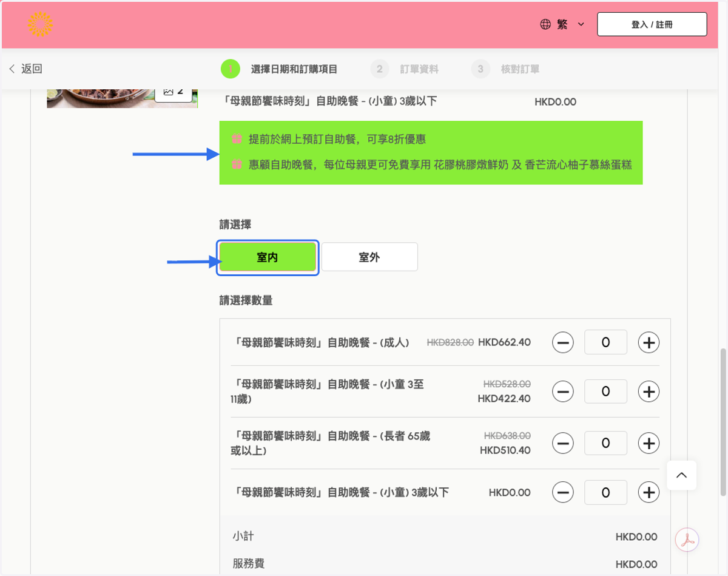Click quantity field for 小童 3歲以下
728x576 pixels.
tap(605, 492)
